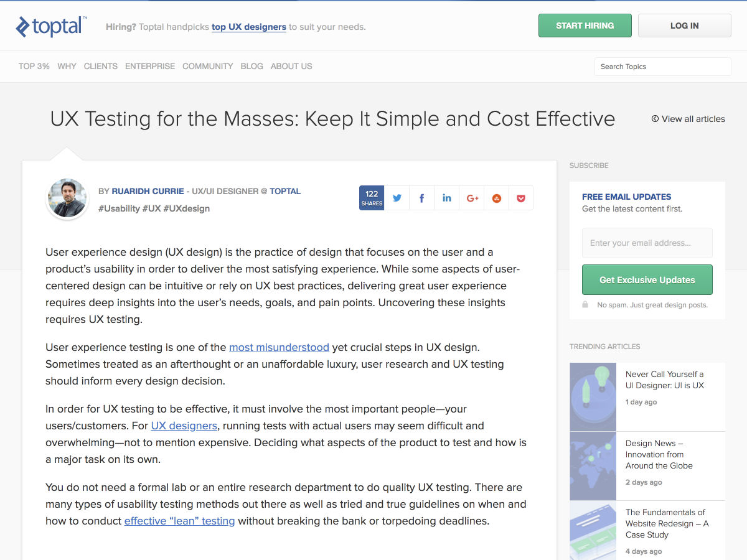The height and width of the screenshot is (560, 747).
Task: Share article on Facebook icon
Action: [x=421, y=198]
